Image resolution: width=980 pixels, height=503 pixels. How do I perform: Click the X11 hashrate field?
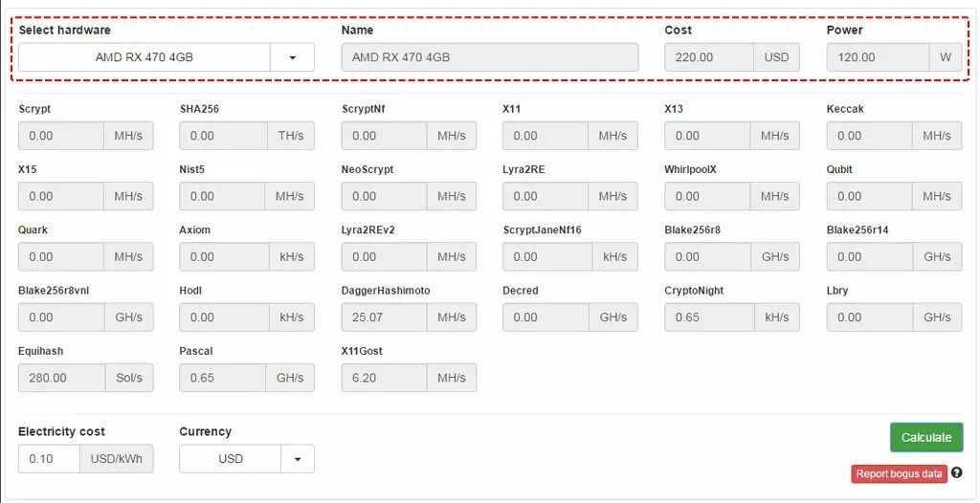(x=546, y=136)
